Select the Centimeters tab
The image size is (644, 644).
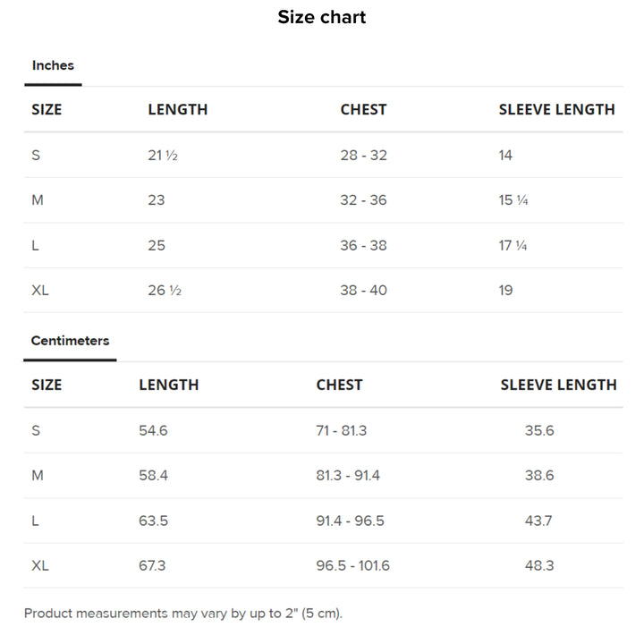[x=70, y=341]
